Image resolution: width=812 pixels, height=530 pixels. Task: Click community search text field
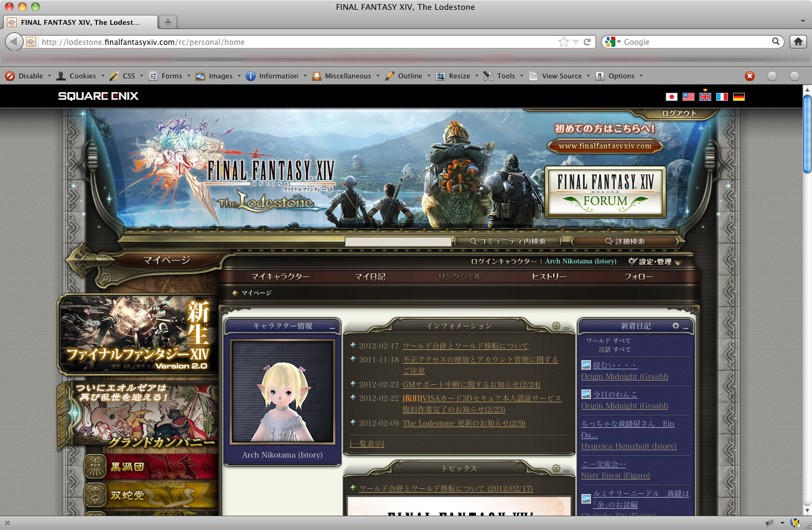pos(398,242)
